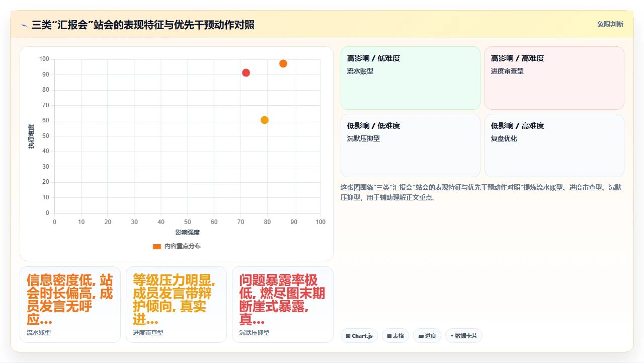
Task: Select the 进度 tag
Action: tap(427, 336)
